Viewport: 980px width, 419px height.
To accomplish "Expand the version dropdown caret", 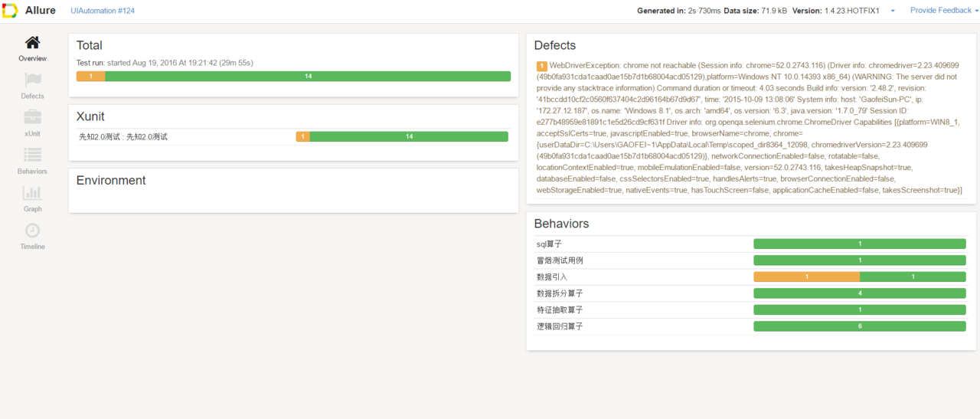I will click(893, 11).
